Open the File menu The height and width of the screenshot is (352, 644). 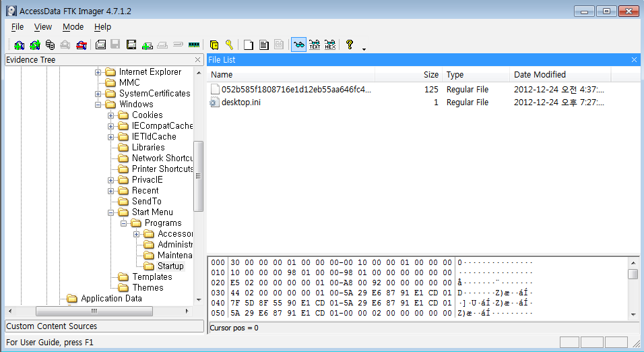click(18, 27)
